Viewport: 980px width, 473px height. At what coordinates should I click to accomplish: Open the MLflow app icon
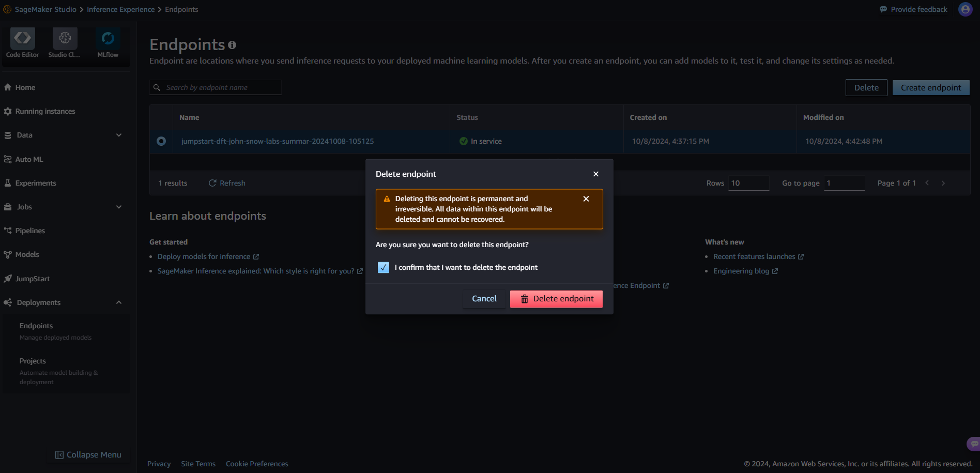[x=108, y=38]
